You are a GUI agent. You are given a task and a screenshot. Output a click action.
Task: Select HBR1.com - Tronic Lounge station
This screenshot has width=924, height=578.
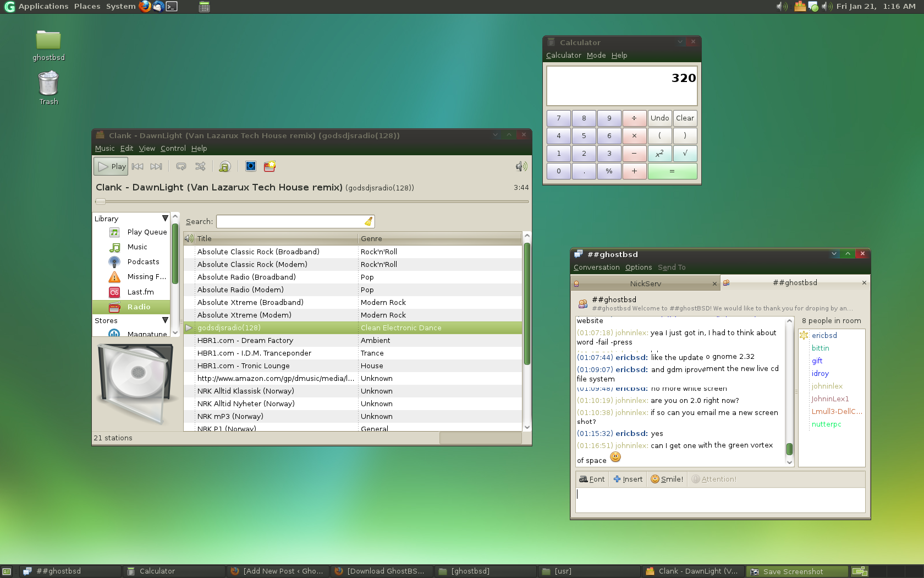click(243, 366)
